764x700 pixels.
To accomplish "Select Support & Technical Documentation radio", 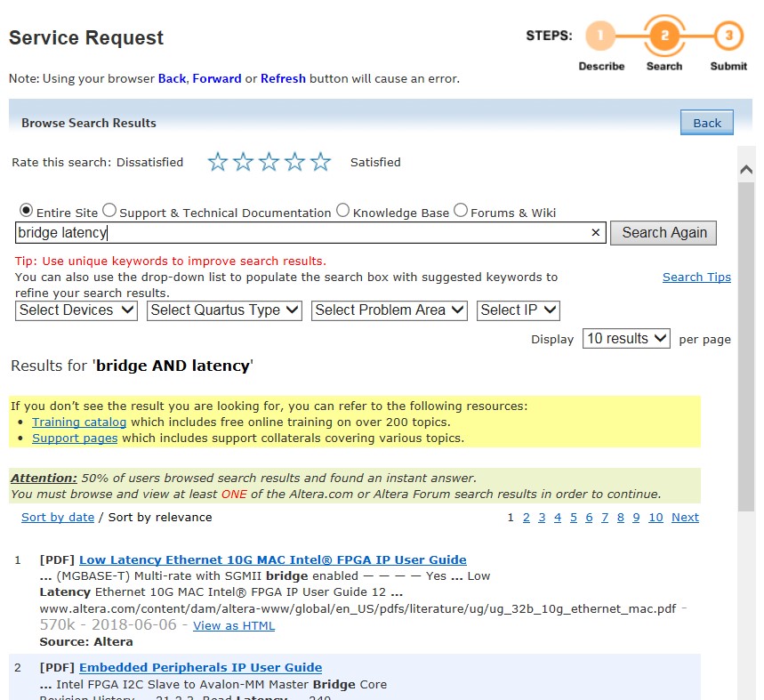I will click(x=109, y=211).
